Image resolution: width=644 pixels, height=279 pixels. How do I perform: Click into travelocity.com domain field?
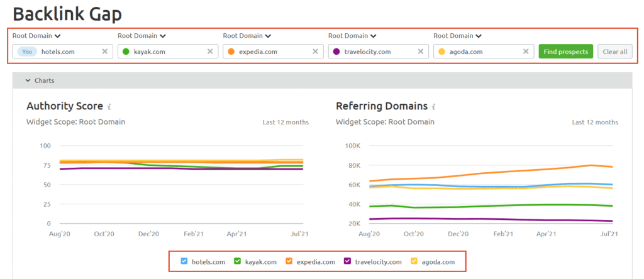point(378,52)
